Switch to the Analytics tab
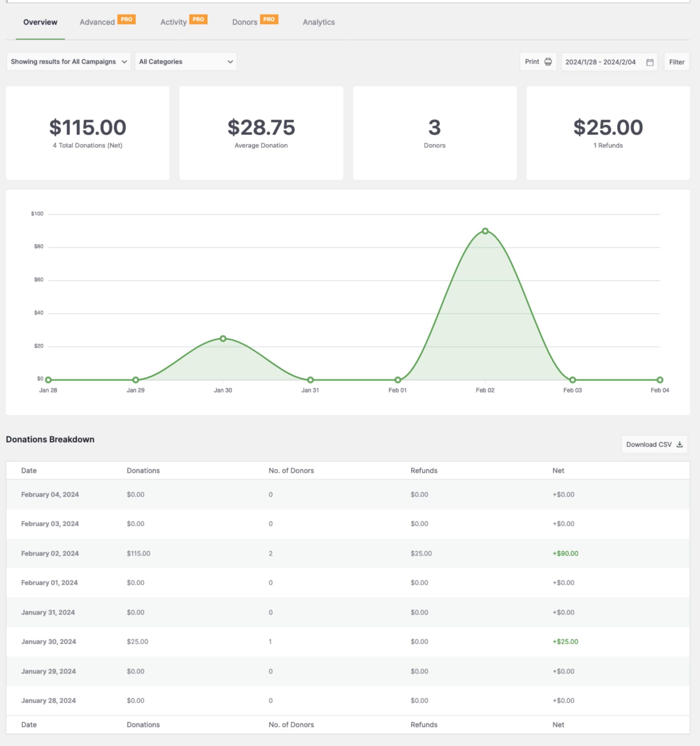Screen dimensions: 700x746 (x=318, y=22)
